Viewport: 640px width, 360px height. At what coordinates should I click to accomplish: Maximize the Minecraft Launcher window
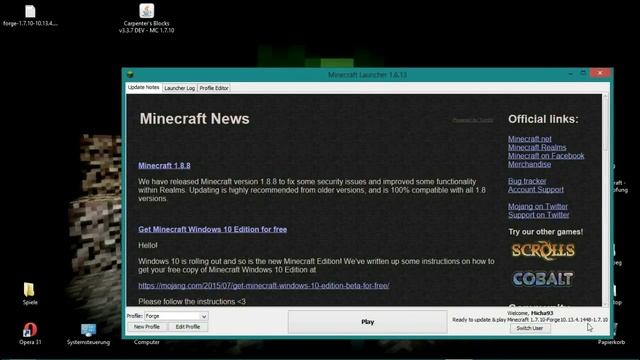pyautogui.click(x=583, y=73)
